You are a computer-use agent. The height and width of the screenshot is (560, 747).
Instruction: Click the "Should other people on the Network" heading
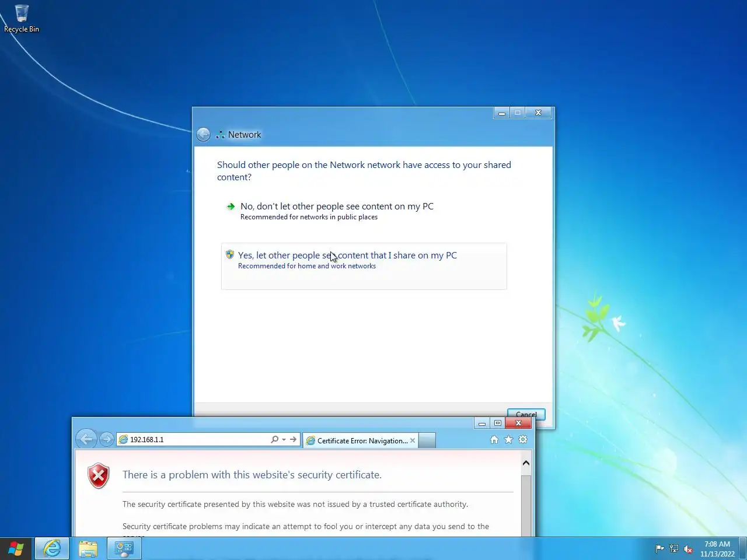click(364, 171)
